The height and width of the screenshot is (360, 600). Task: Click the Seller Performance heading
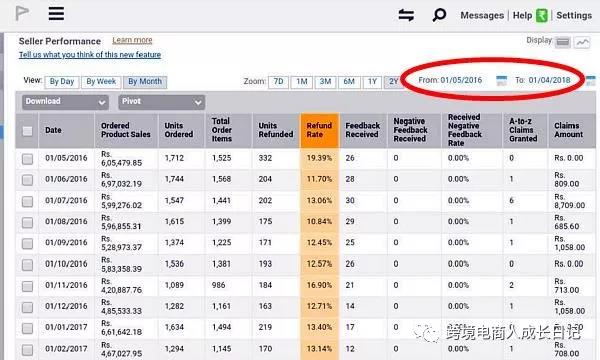(60, 41)
